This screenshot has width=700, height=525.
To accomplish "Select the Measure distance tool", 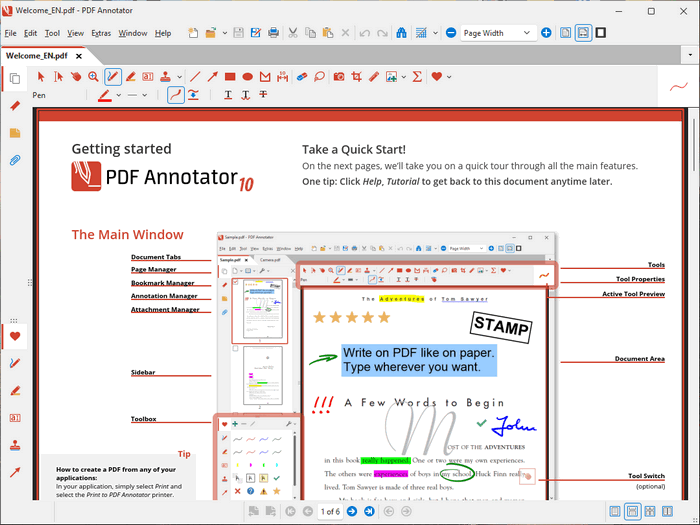I will click(282, 77).
